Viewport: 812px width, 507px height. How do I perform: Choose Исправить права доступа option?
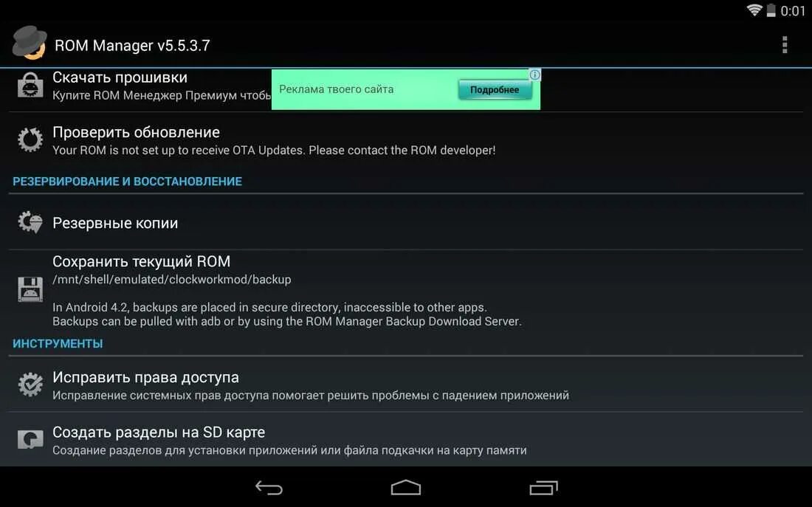406,384
